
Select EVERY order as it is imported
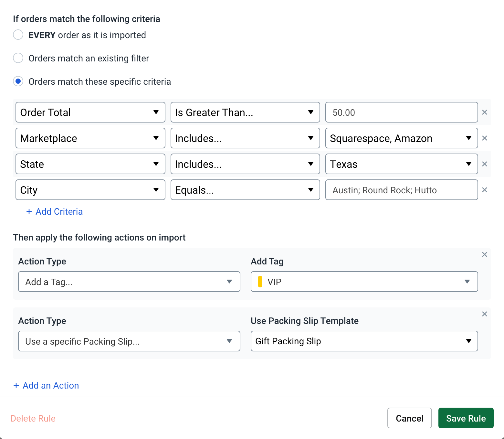pos(18,35)
